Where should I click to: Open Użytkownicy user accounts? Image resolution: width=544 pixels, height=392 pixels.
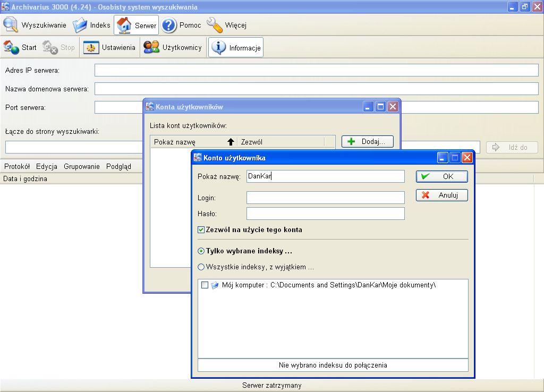tap(173, 47)
